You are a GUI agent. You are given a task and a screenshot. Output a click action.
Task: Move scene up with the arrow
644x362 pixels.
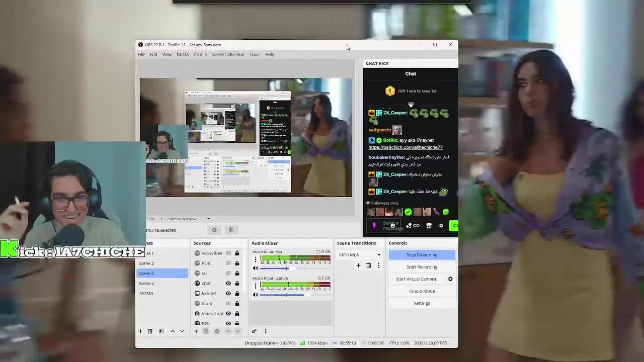tap(173, 331)
